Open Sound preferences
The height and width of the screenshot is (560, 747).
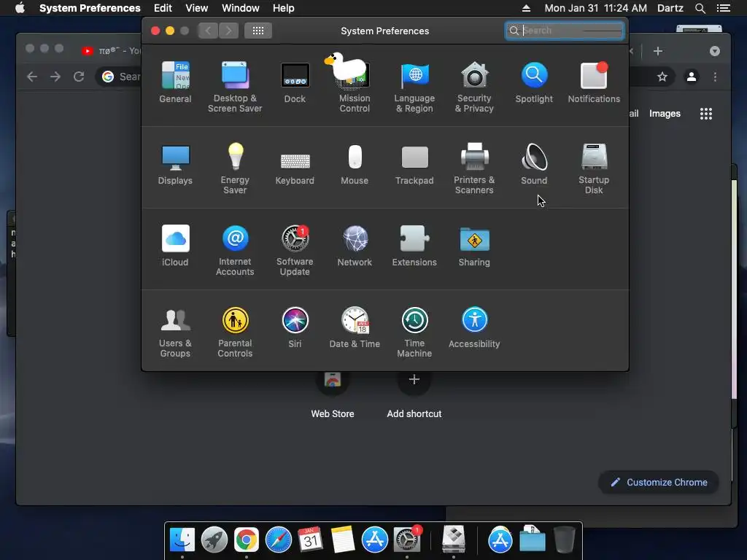pyautogui.click(x=534, y=164)
